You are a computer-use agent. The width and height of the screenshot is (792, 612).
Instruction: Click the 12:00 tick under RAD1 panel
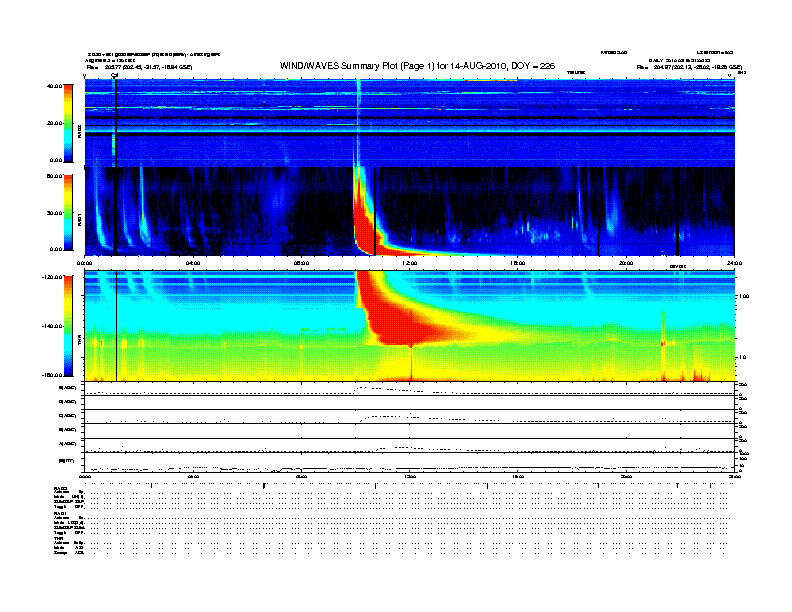pyautogui.click(x=410, y=263)
